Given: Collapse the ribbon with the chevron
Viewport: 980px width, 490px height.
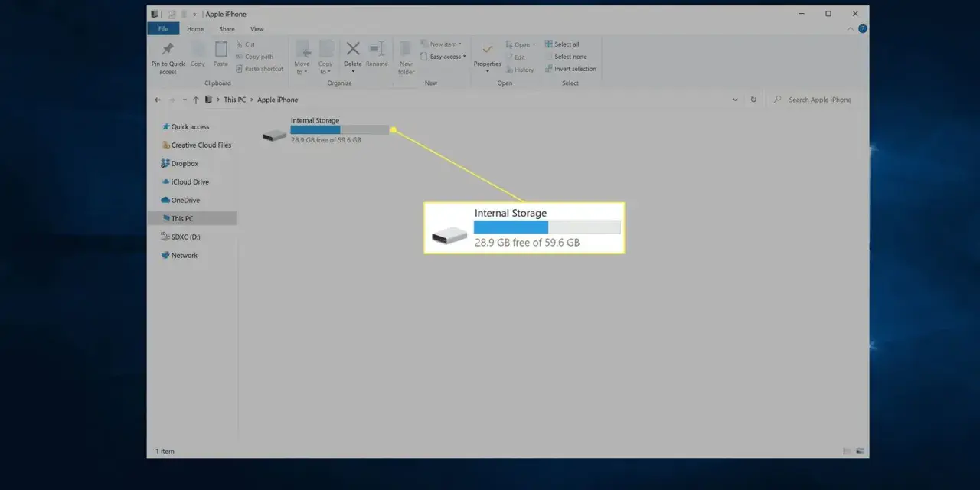Looking at the screenshot, I should pos(851,29).
